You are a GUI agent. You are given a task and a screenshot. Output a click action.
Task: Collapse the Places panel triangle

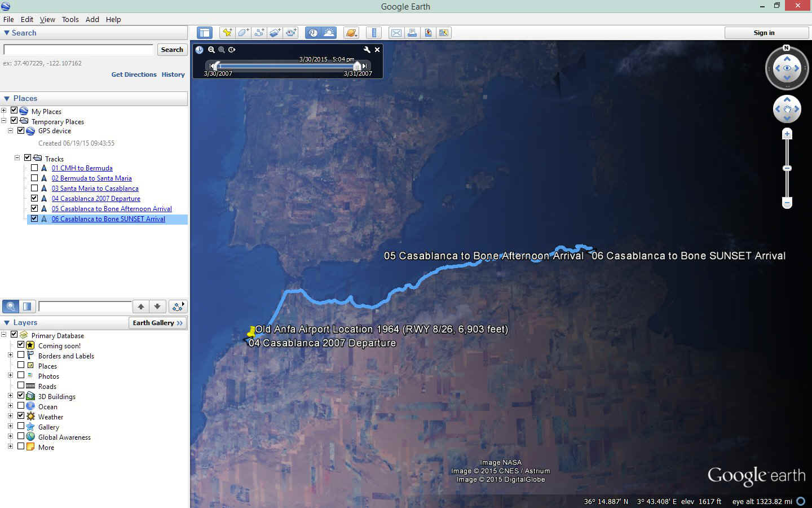[x=7, y=98]
